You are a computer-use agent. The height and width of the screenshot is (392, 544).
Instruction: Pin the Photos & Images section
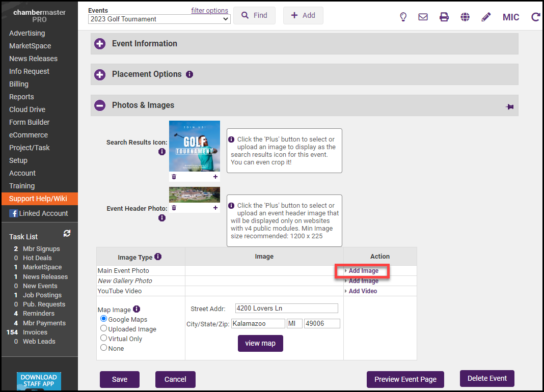coord(509,106)
